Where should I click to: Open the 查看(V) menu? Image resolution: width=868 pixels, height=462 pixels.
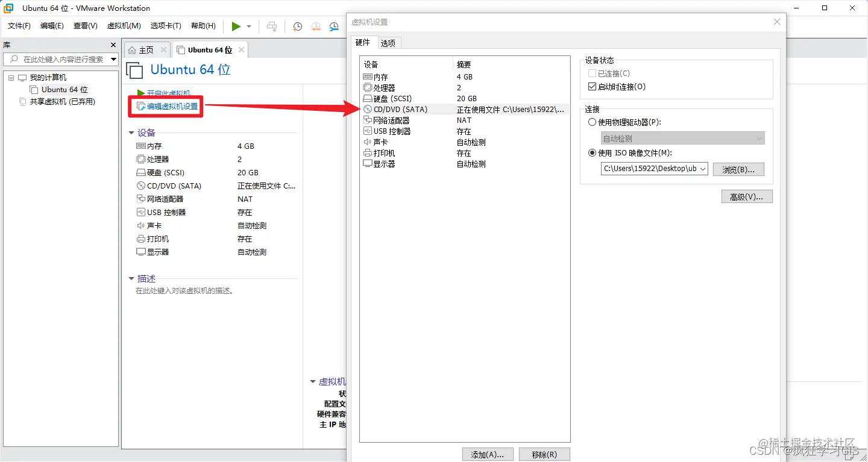click(85, 26)
